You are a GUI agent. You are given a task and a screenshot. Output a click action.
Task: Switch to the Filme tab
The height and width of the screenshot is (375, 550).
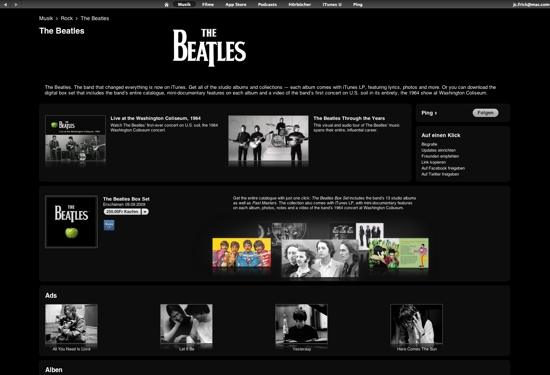(x=208, y=5)
